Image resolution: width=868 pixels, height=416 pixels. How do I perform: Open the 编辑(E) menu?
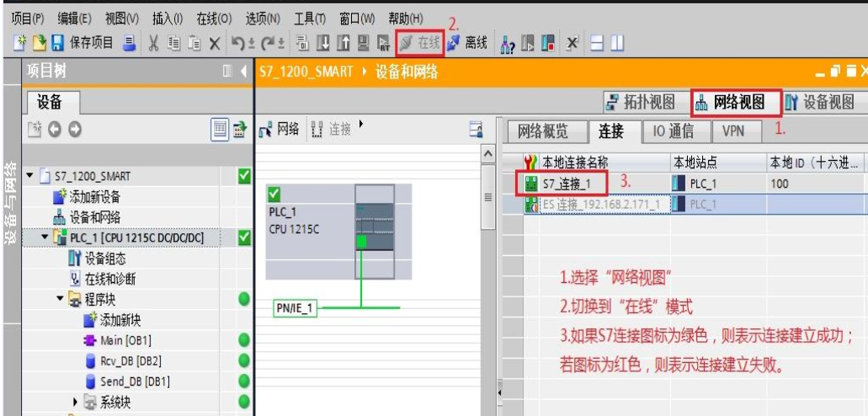(x=75, y=19)
